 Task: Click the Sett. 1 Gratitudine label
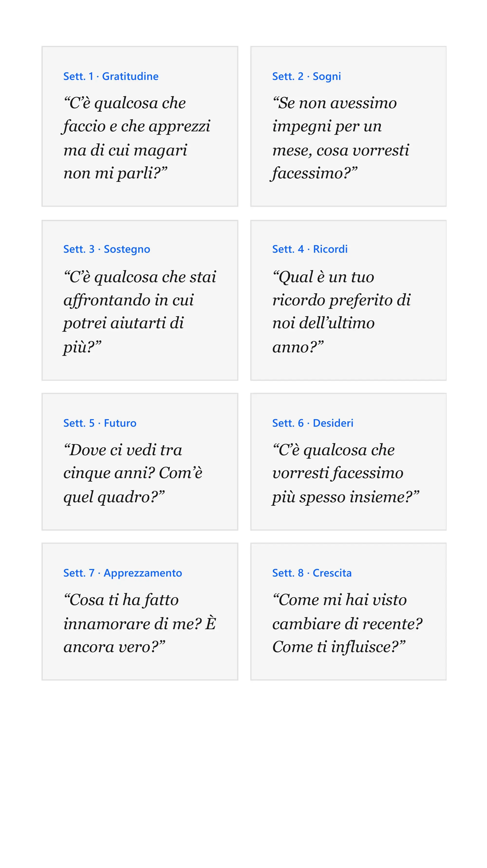[111, 77]
